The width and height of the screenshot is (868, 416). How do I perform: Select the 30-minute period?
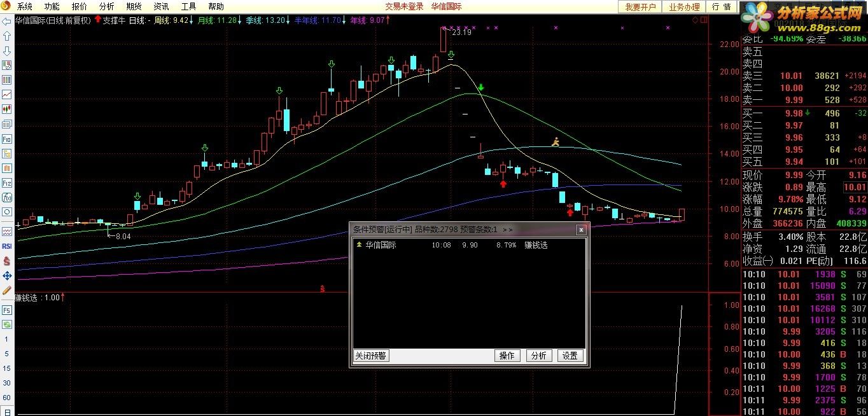click(x=7, y=383)
